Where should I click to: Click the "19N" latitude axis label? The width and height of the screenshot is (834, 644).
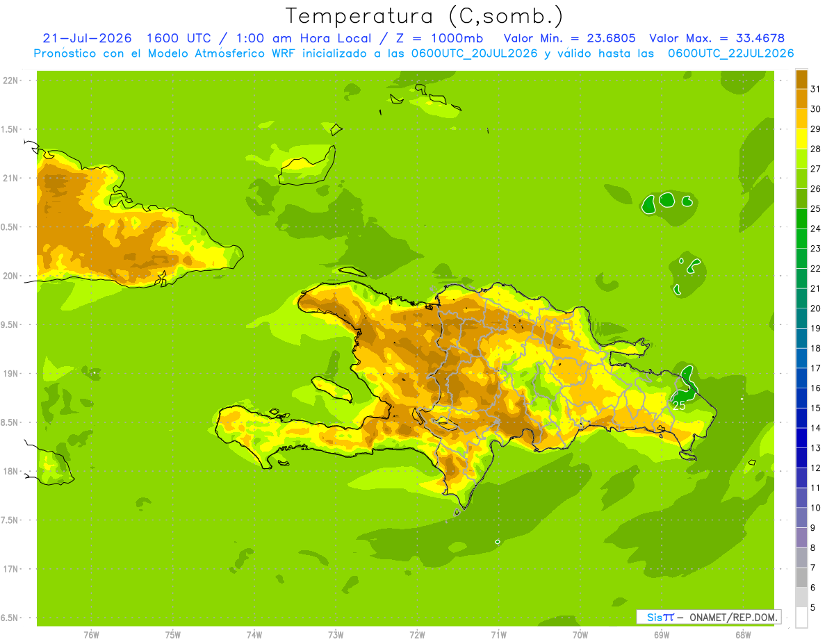click(x=10, y=373)
